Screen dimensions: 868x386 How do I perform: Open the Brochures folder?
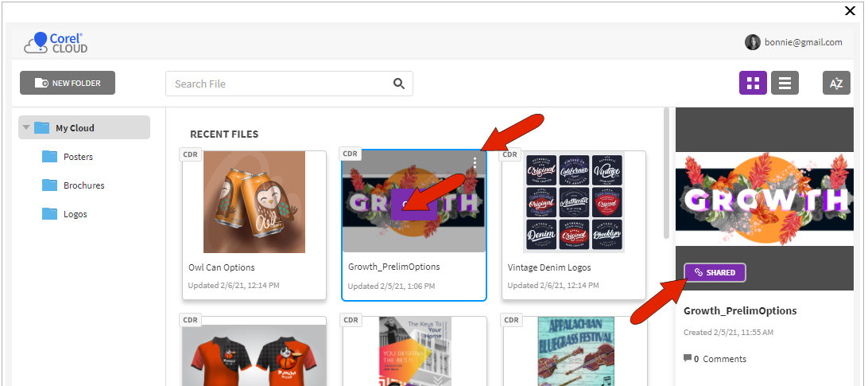tap(84, 185)
